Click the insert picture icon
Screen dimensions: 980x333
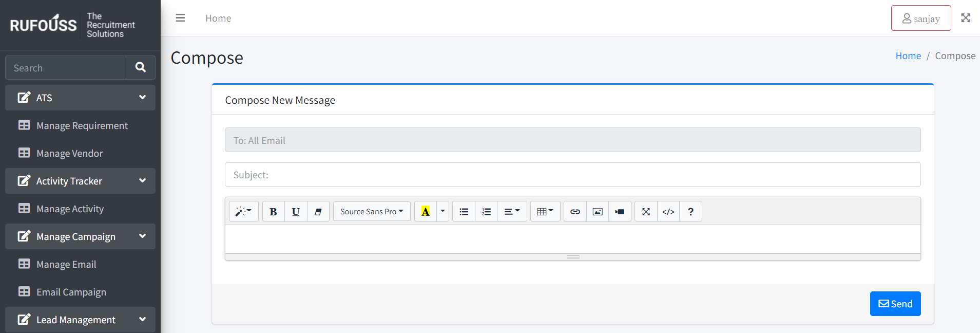598,212
